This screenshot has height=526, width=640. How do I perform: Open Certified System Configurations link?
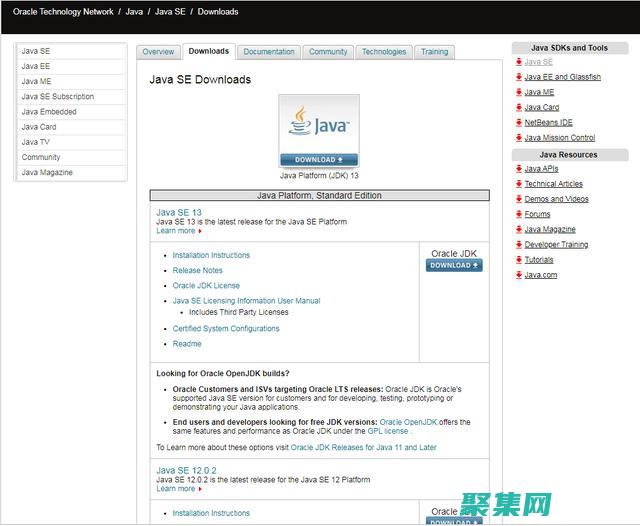226,328
